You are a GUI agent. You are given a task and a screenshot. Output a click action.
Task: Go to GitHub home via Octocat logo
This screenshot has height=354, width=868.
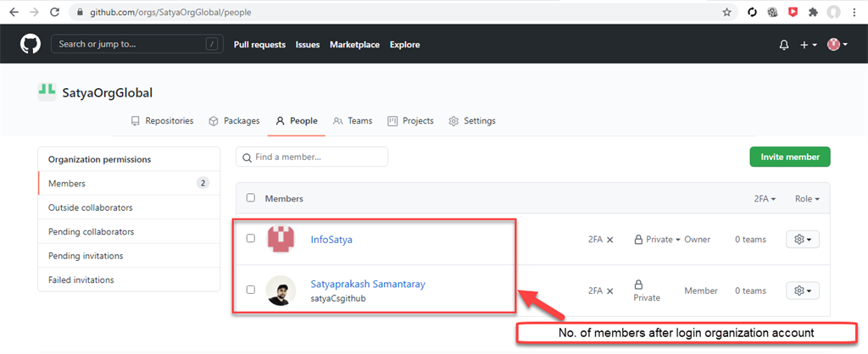[31, 44]
